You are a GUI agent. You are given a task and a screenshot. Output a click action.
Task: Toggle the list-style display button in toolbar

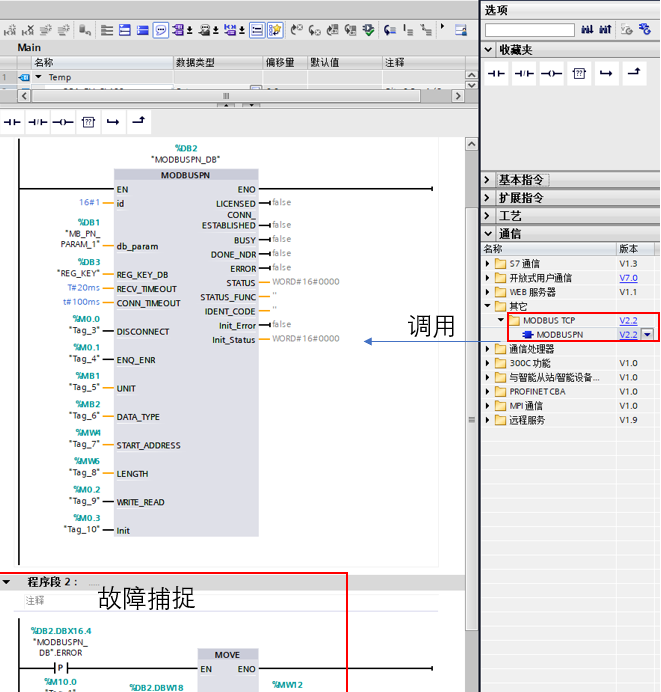point(257,30)
